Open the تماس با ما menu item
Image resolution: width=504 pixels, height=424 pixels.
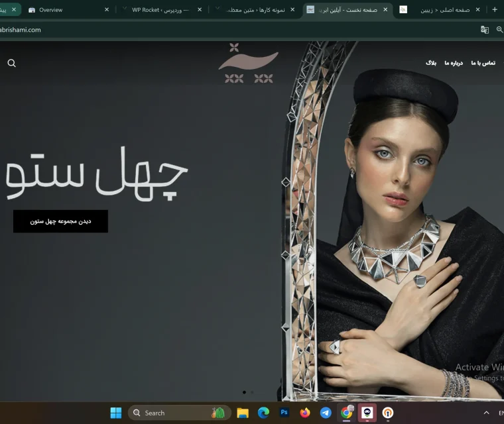(x=483, y=63)
